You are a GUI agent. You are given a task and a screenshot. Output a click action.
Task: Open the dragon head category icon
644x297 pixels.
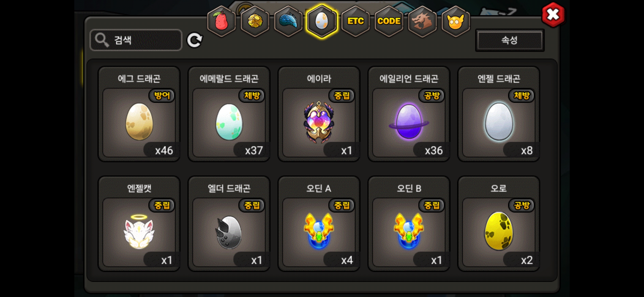coord(422,21)
